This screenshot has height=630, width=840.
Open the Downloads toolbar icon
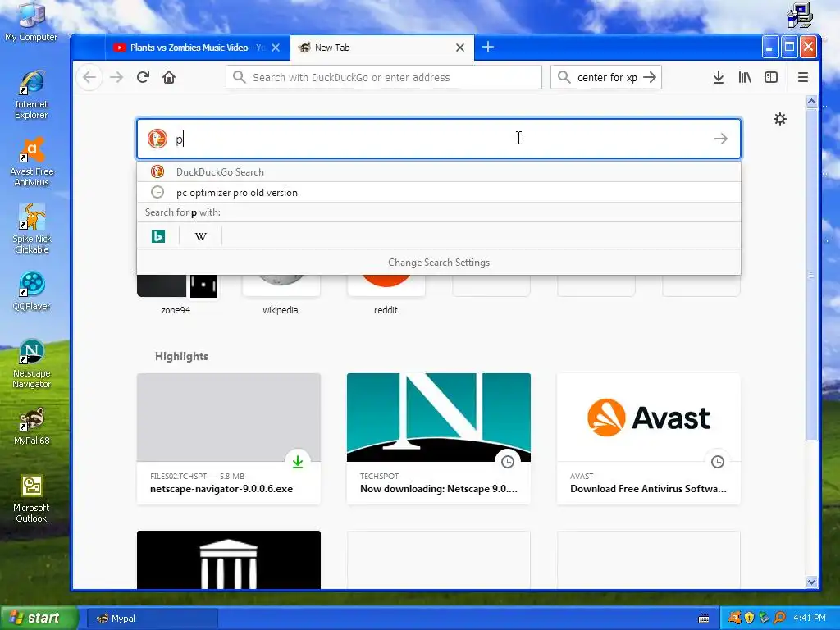click(x=719, y=78)
